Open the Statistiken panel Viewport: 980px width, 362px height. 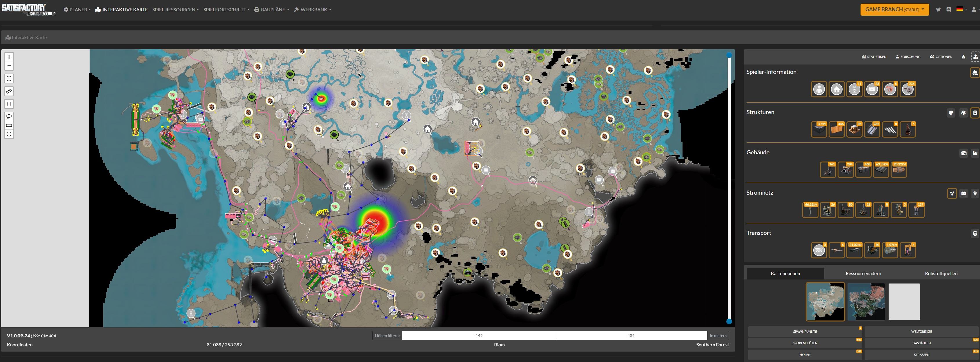pos(874,56)
